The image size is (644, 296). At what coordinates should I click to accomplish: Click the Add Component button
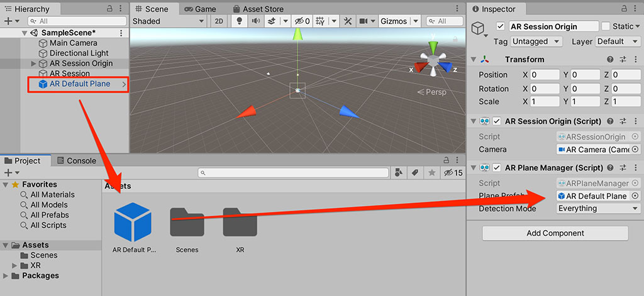[x=555, y=233]
